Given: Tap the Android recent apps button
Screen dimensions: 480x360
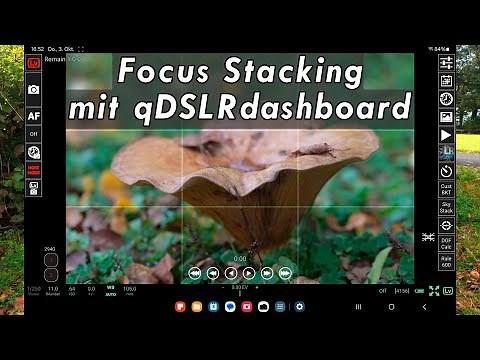Looking at the screenshot, I should coord(358,307).
